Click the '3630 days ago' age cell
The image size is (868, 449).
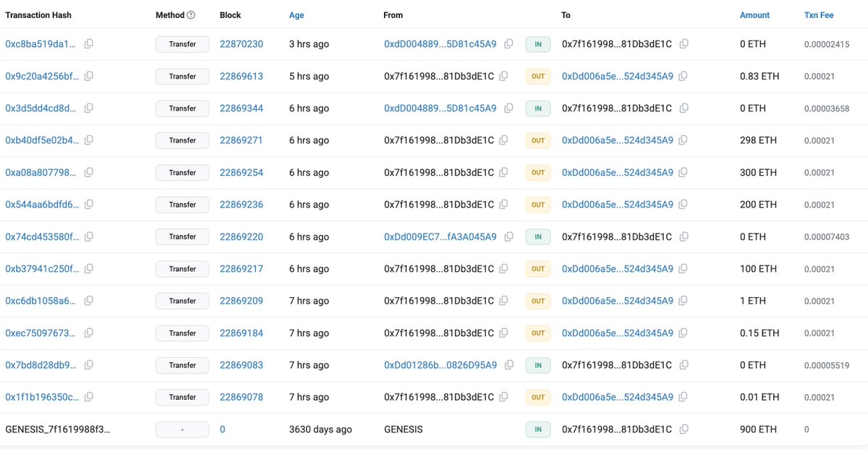320,429
